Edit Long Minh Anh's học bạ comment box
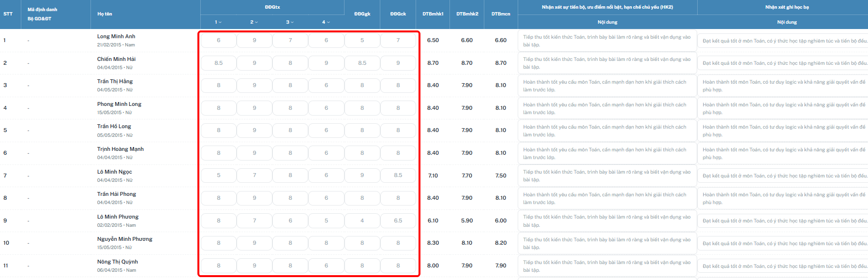This screenshot has height=280, width=868. tap(783, 41)
